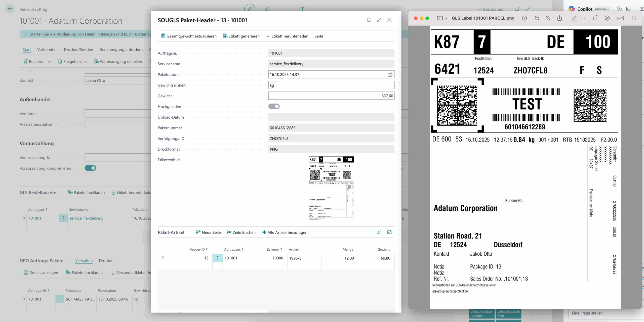The image size is (644, 322).
Task: Switch to Vorbereiten tab
Action: pos(47,50)
